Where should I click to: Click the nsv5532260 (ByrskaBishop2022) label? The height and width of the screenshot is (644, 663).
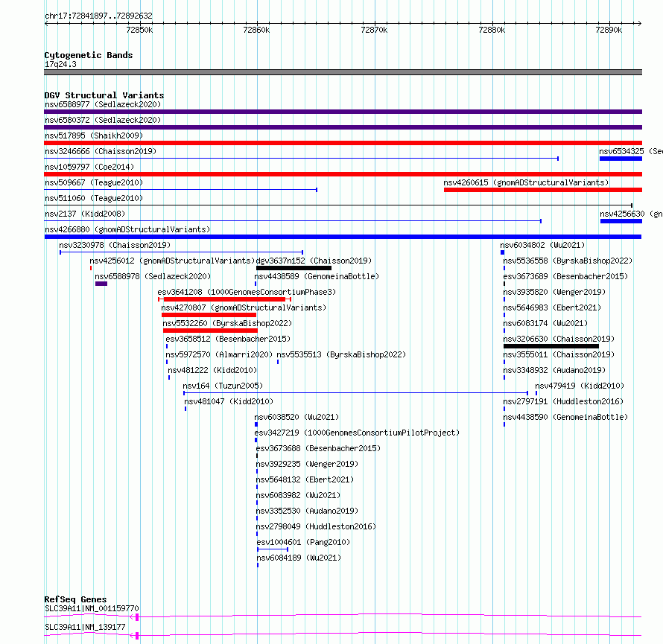(227, 323)
